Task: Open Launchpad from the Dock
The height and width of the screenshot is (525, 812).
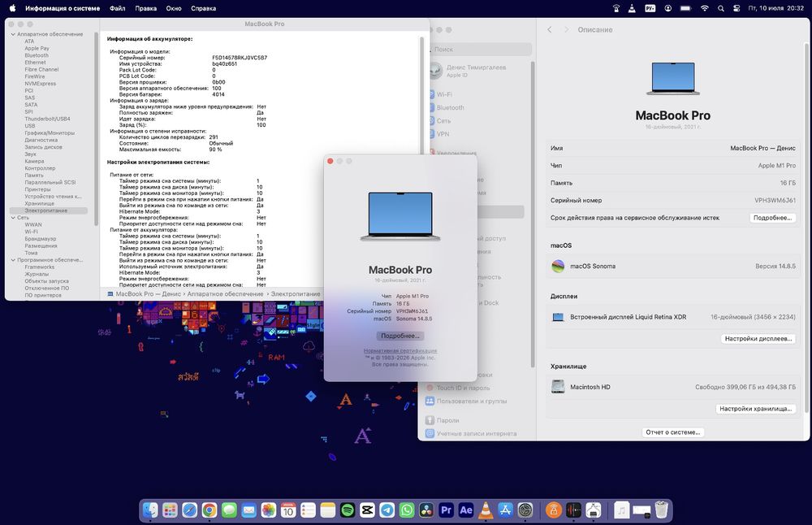Action: point(170,510)
